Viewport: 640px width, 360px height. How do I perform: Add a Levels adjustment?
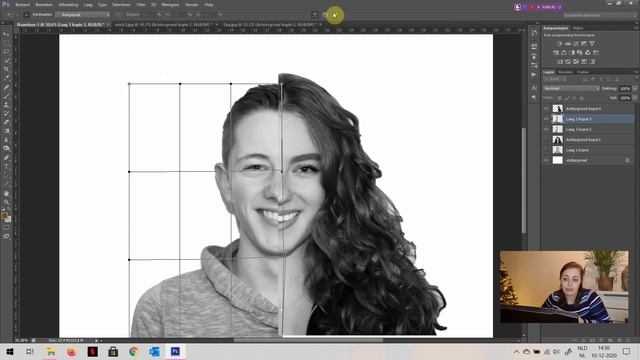[568, 44]
